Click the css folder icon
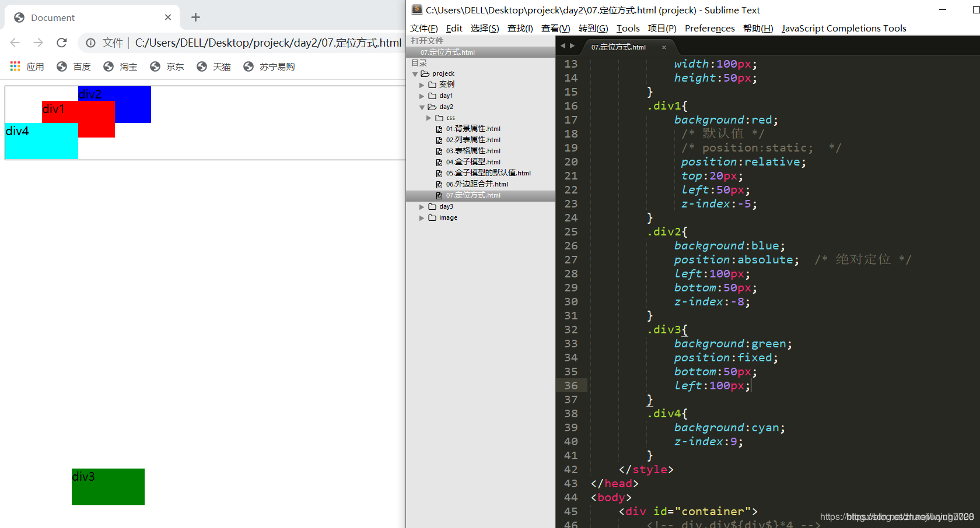Image resolution: width=980 pixels, height=528 pixels. click(439, 118)
